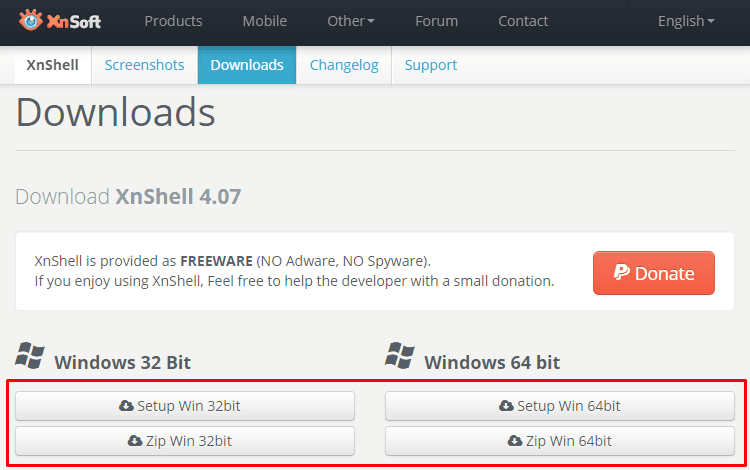Open the Contact page link

pyautogui.click(x=523, y=21)
